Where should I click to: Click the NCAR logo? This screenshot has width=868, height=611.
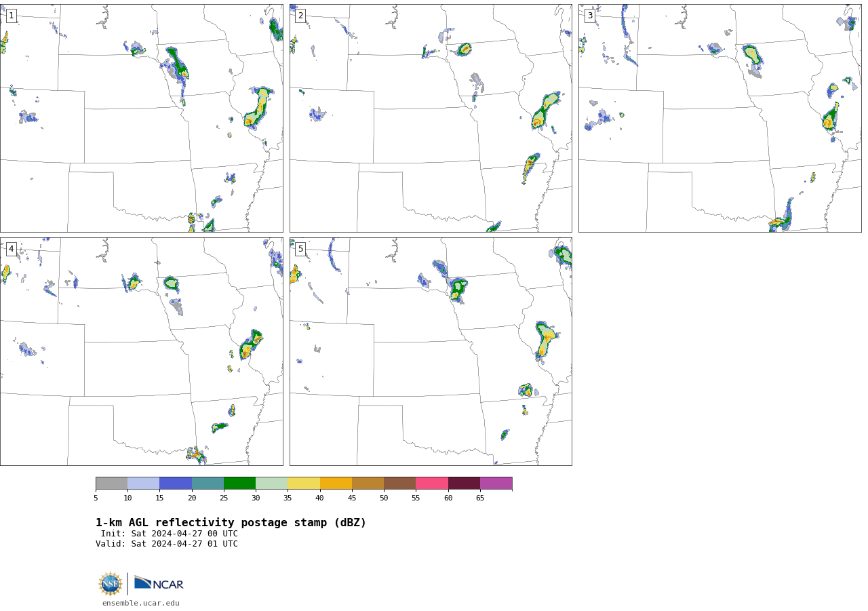pos(159,583)
